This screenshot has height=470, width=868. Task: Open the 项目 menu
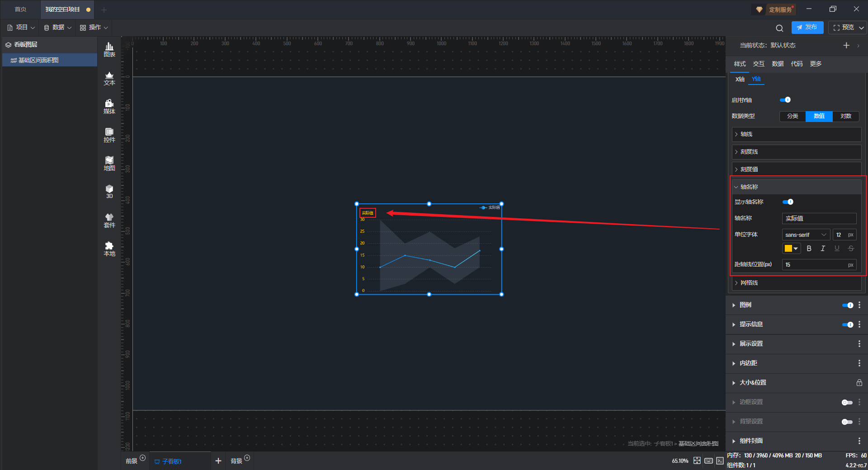click(x=21, y=28)
